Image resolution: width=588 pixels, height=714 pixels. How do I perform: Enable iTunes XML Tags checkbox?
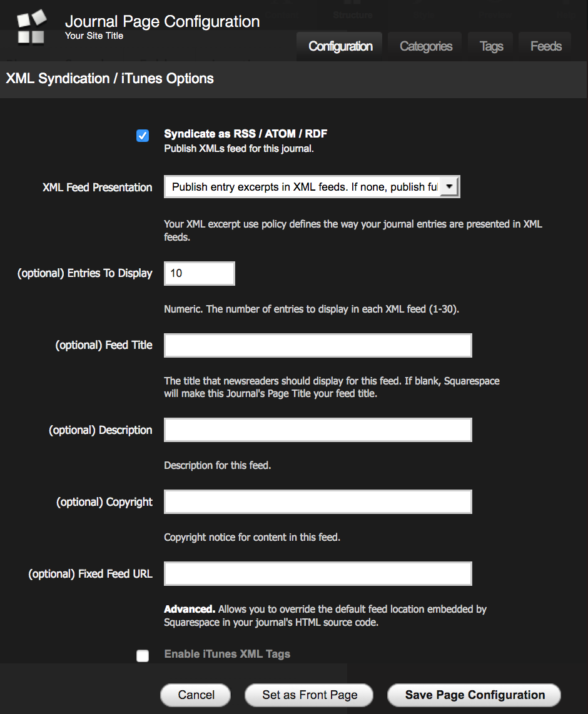[x=143, y=655]
